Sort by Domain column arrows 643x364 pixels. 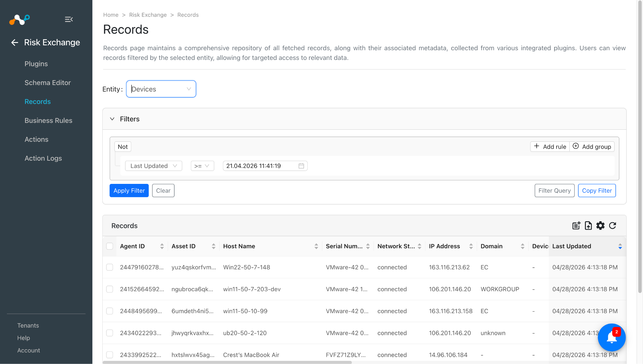click(x=522, y=246)
